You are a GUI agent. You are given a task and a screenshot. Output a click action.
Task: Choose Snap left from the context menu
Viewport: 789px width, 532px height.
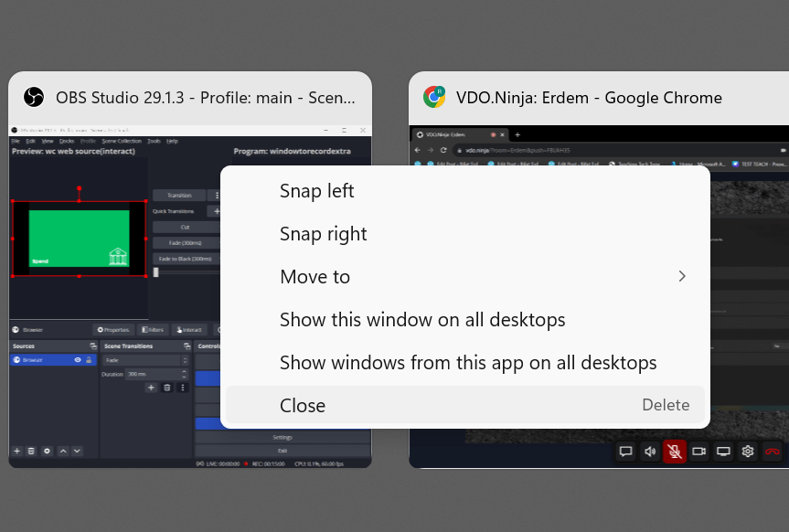point(465,191)
